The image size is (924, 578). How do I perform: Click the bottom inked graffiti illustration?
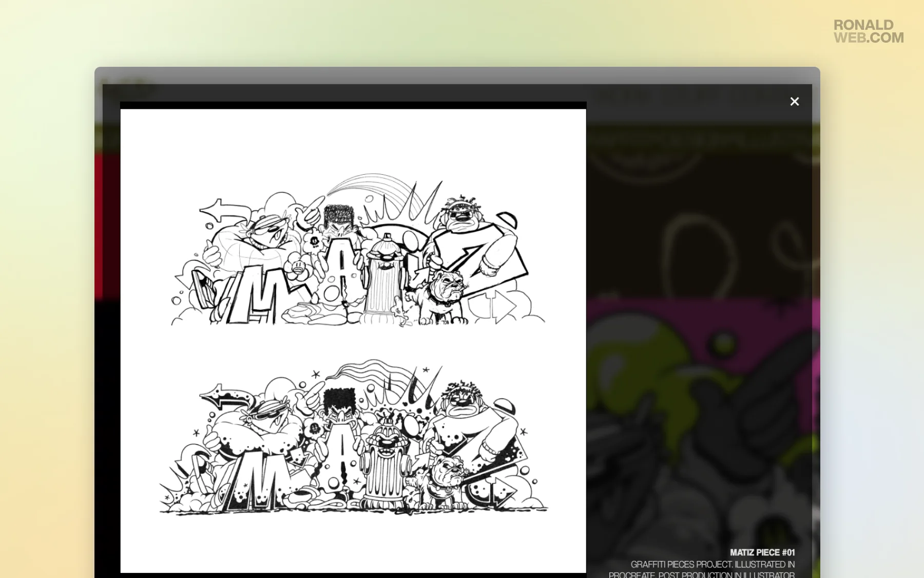354,438
